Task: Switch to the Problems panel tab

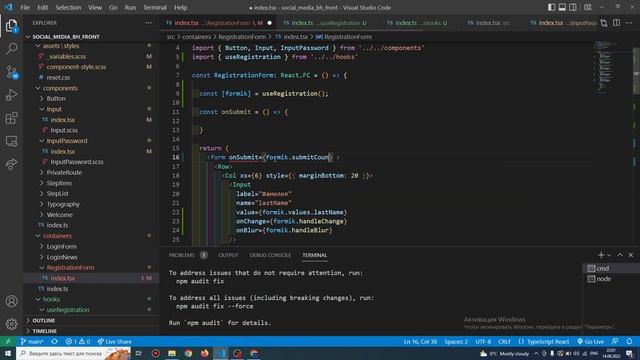Action: [x=188, y=255]
